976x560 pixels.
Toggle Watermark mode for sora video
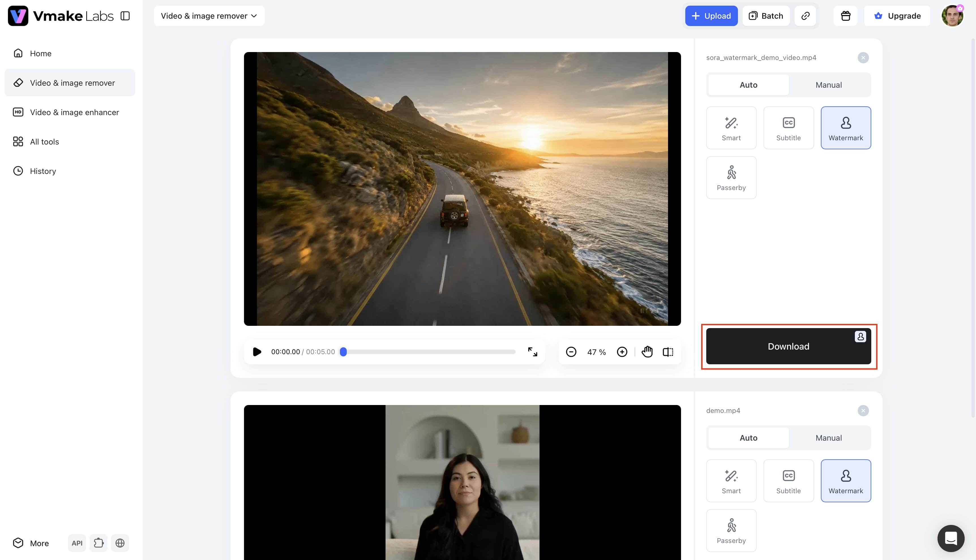coord(846,128)
